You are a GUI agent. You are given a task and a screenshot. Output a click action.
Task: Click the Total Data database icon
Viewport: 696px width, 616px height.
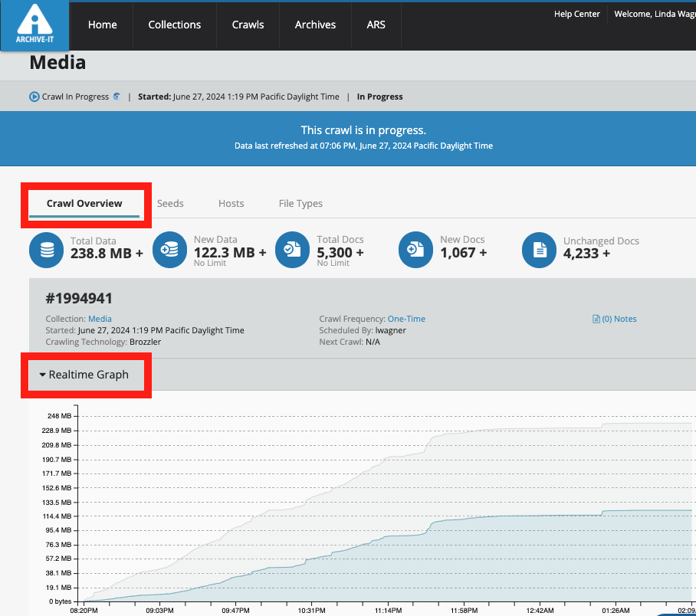pyautogui.click(x=48, y=250)
